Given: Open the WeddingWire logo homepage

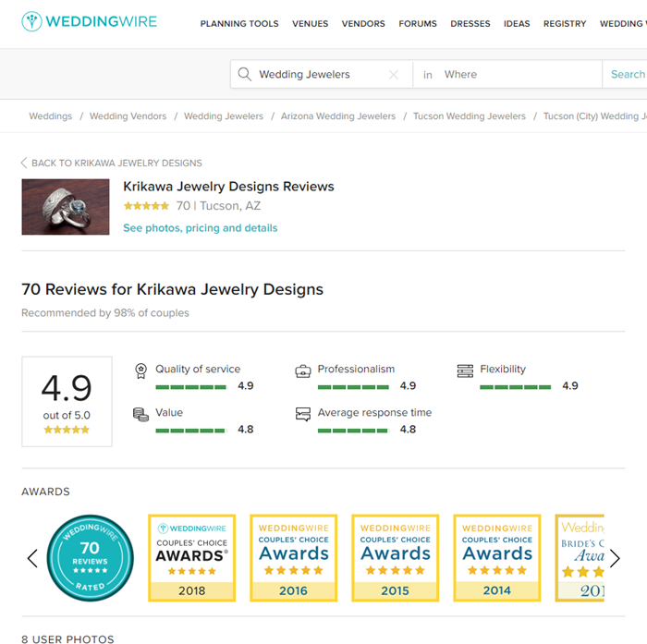Looking at the screenshot, I should [89, 21].
